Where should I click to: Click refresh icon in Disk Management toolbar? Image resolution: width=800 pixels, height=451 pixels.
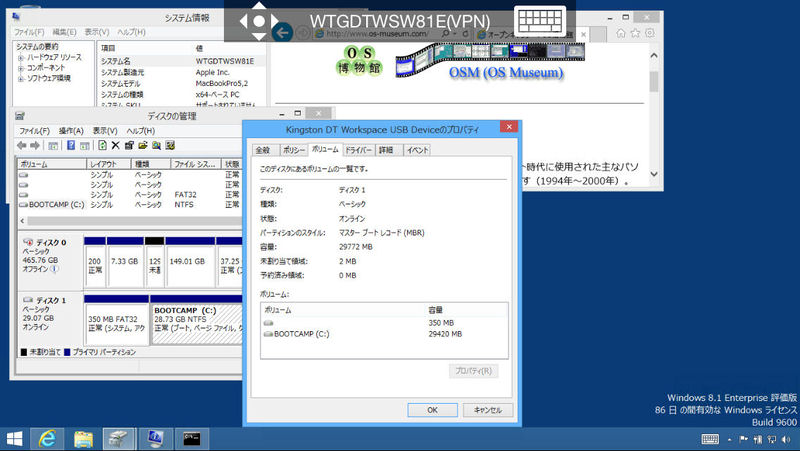(x=103, y=145)
